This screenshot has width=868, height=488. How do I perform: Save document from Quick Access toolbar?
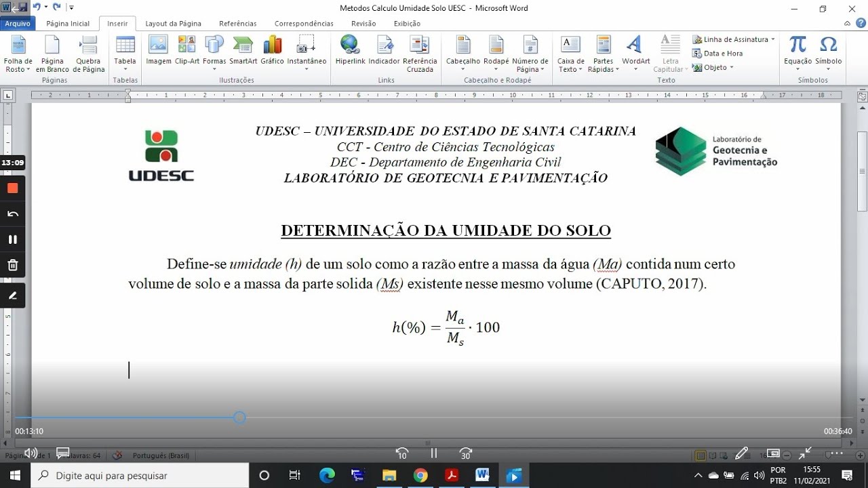(x=22, y=7)
